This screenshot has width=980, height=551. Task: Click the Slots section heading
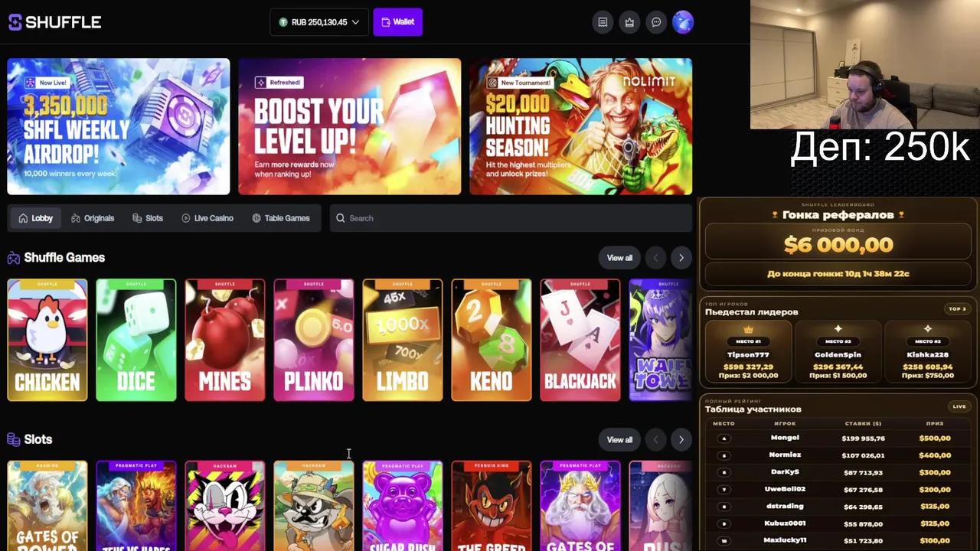pyautogui.click(x=38, y=440)
